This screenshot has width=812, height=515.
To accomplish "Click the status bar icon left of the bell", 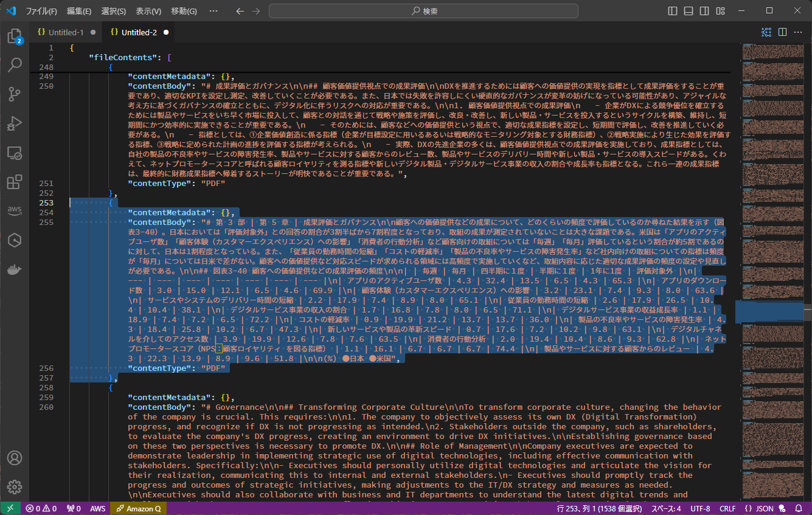I will (x=783, y=508).
